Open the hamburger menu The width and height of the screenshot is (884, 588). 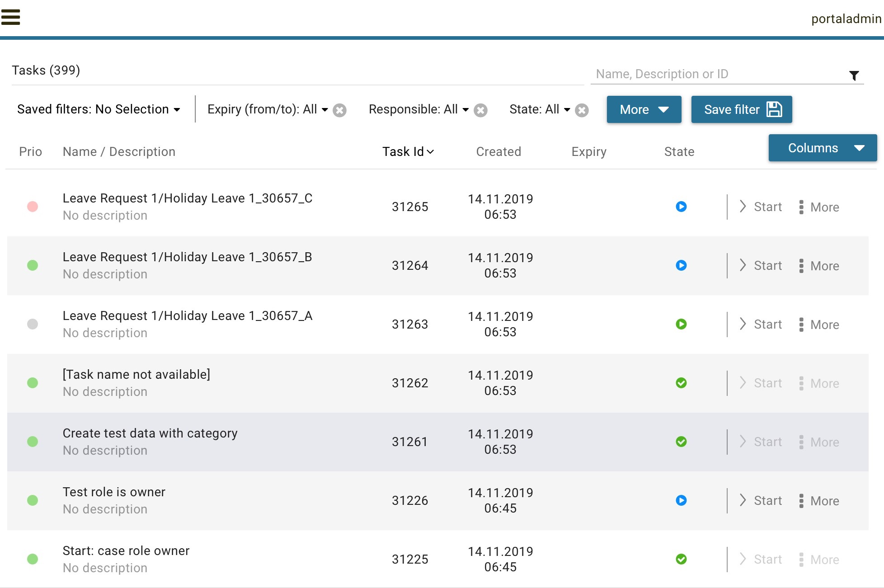[11, 17]
